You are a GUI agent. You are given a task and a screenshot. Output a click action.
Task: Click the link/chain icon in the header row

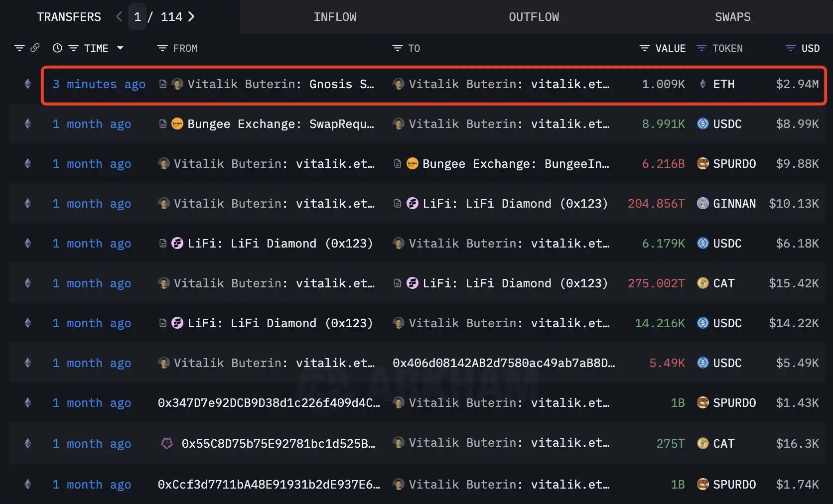tap(34, 48)
